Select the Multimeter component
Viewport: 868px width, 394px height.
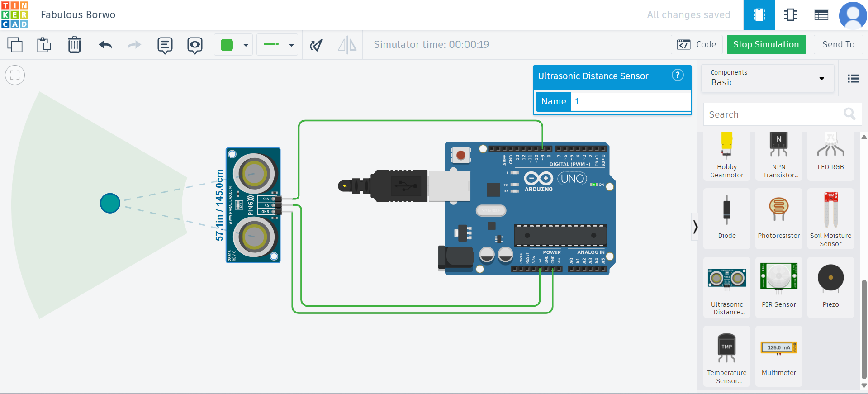pos(778,356)
